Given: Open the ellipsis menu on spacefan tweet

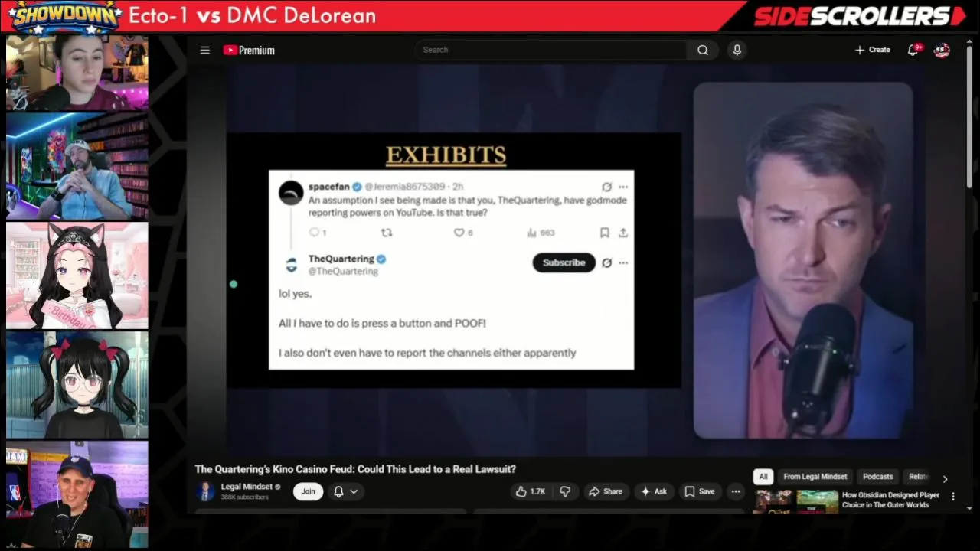Looking at the screenshot, I should [x=623, y=187].
